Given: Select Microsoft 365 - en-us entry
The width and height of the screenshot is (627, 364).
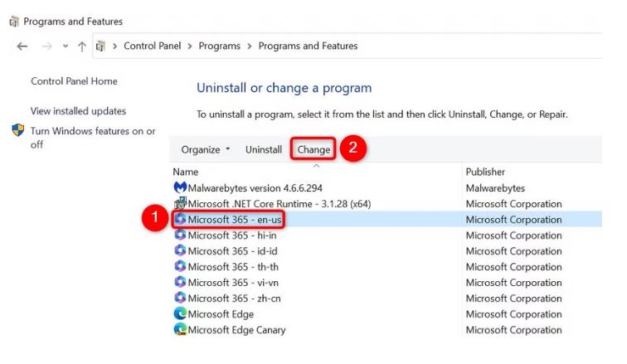Looking at the screenshot, I should click(235, 220).
